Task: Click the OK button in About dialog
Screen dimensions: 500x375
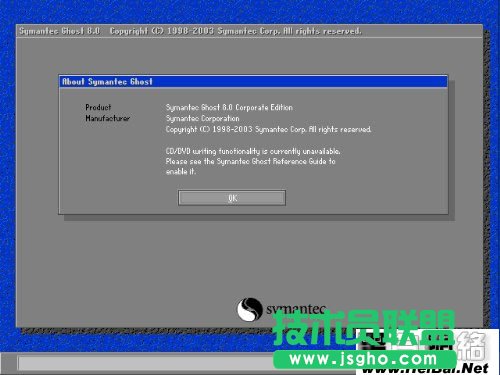Action: [x=232, y=198]
